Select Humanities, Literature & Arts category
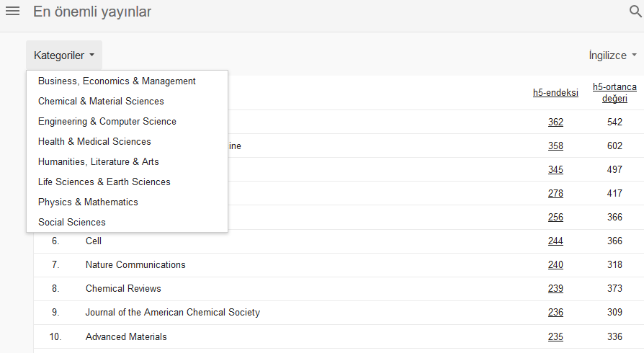The width and height of the screenshot is (644, 353). click(98, 162)
